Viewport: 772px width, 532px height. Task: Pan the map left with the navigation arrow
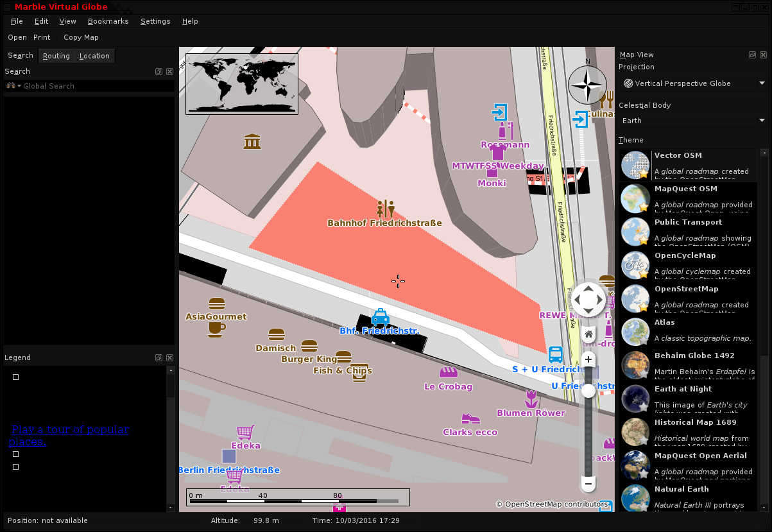tap(576, 299)
